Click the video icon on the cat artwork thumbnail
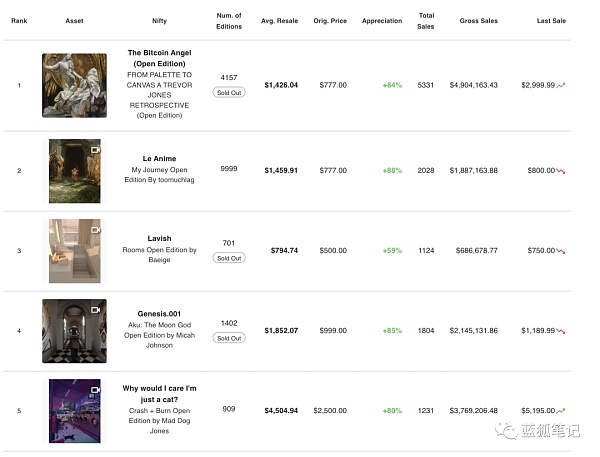600x457 pixels. pos(95,389)
